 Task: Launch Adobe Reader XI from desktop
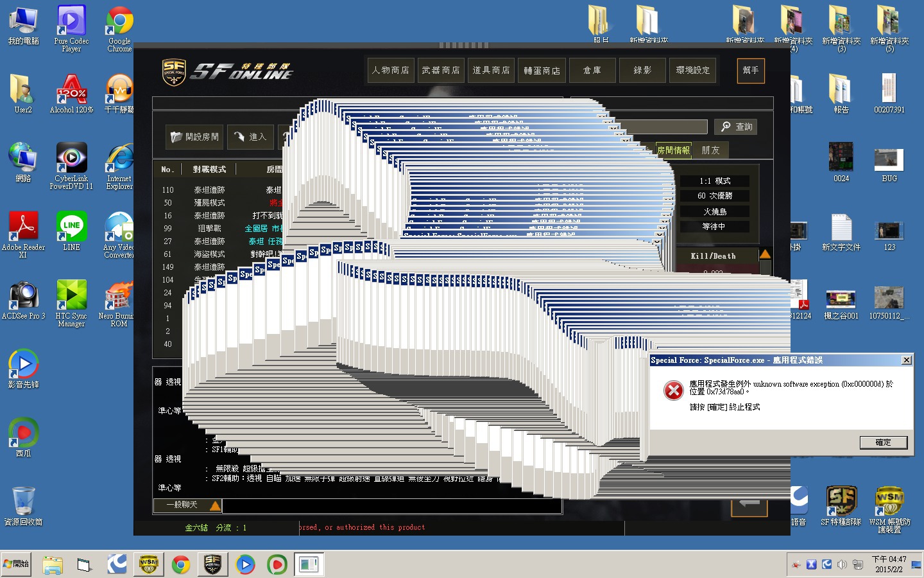pos(23,235)
